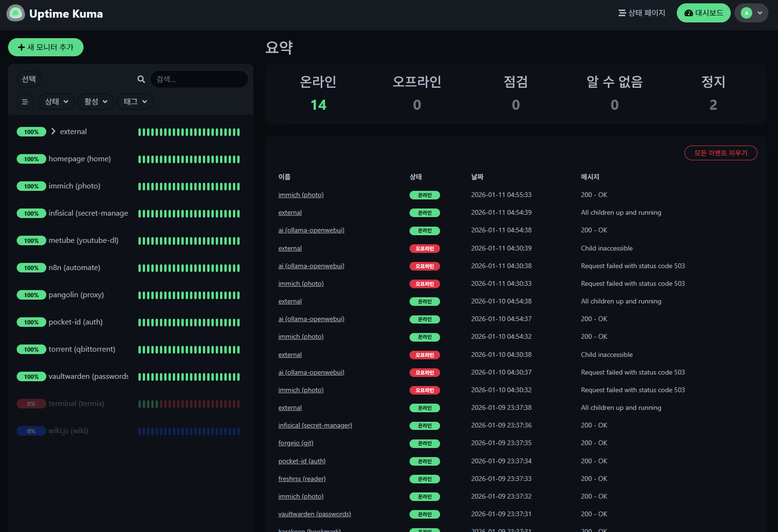This screenshot has width=778, height=532.
Task: Click the 100% badge for homepage (home)
Action: click(x=32, y=159)
